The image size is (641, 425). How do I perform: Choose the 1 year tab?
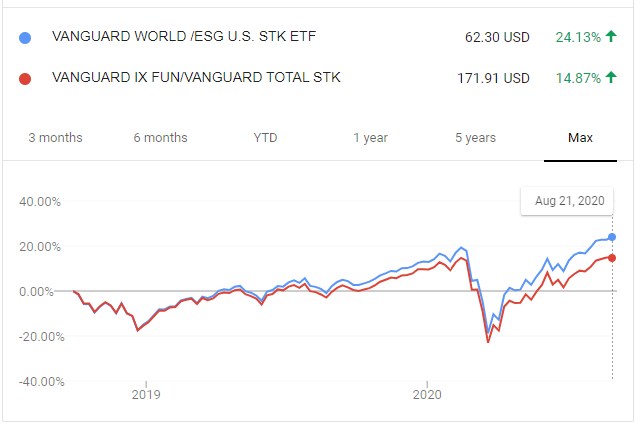tap(370, 137)
